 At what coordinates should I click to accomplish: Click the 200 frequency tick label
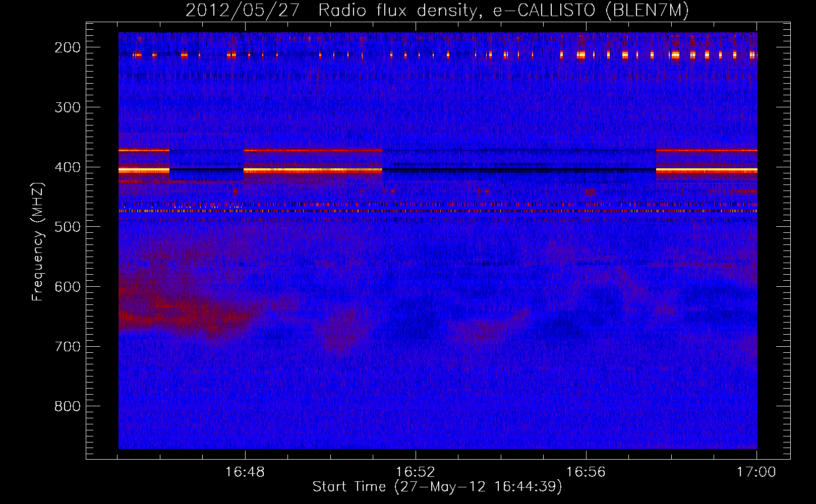(68, 47)
